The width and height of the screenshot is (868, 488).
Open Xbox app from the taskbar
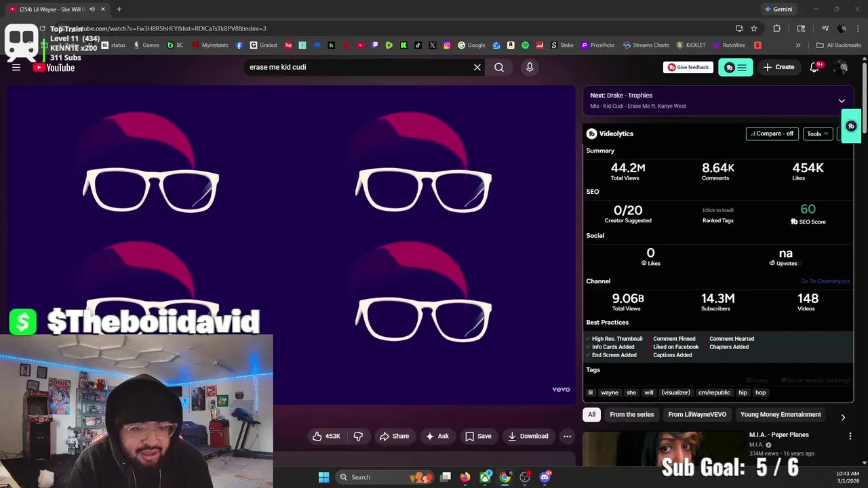486,477
